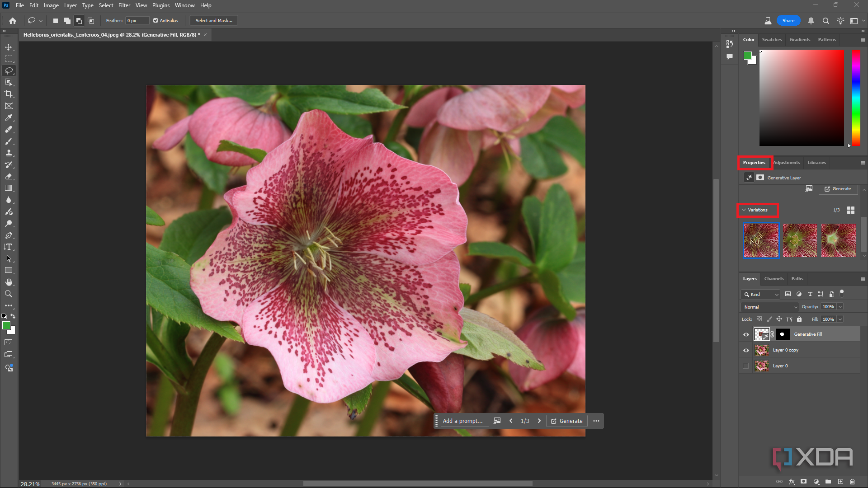Image resolution: width=868 pixels, height=488 pixels.
Task: Click the foreground color swatch in Color panel
Action: point(748,56)
